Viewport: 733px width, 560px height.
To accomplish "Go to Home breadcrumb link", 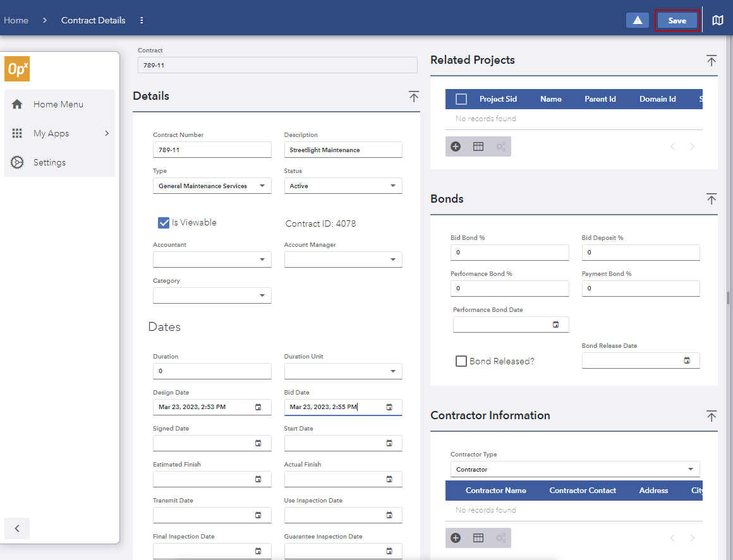I will click(16, 20).
